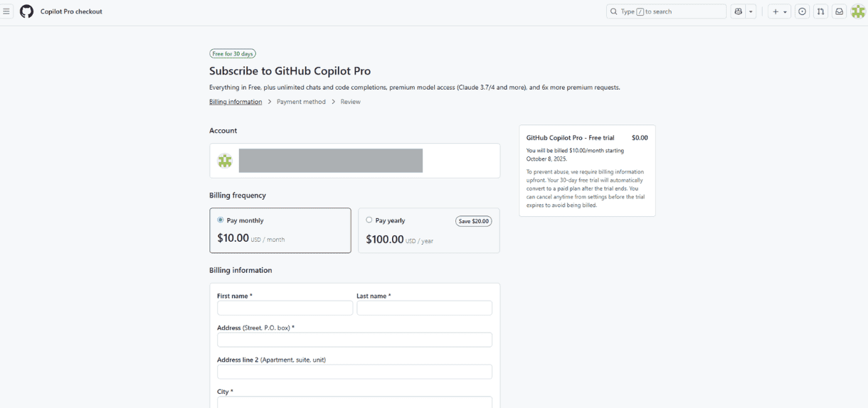
Task: Go to Review step
Action: (x=350, y=102)
